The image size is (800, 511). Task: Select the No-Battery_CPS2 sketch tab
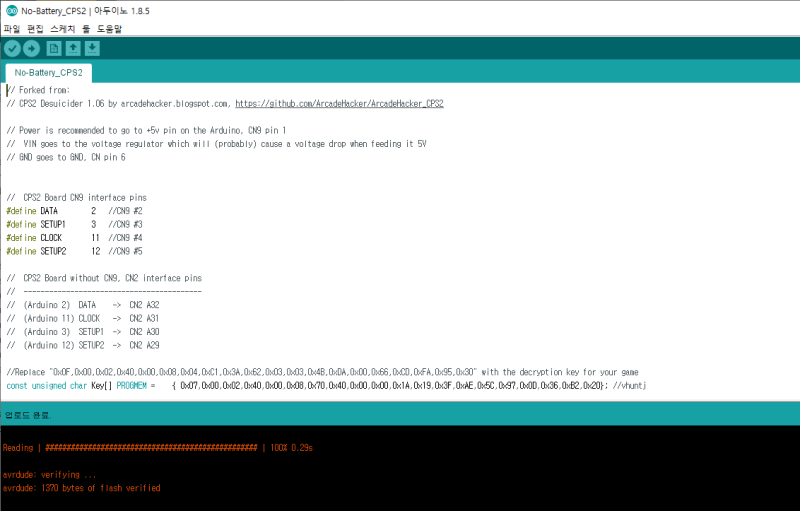pos(48,73)
